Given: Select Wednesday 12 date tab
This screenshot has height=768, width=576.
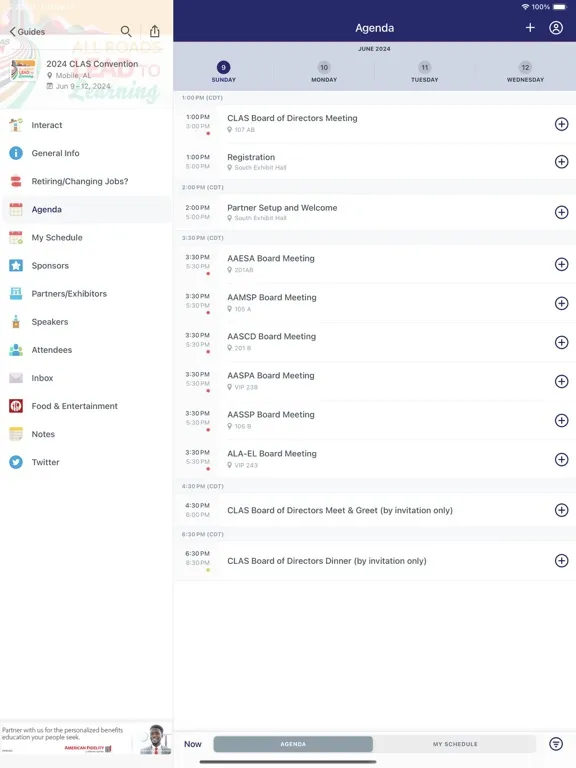Looking at the screenshot, I should (525, 72).
